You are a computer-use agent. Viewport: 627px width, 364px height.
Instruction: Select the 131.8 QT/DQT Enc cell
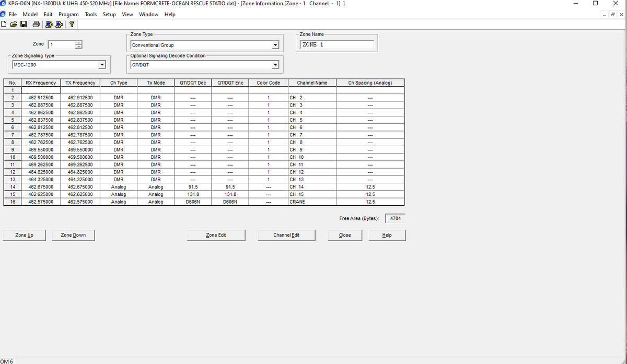(x=230, y=194)
